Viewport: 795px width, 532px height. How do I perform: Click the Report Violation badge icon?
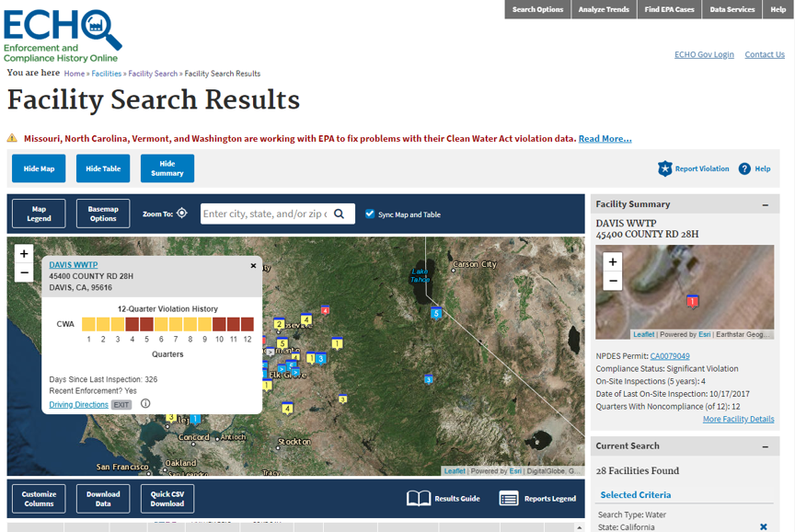[664, 168]
